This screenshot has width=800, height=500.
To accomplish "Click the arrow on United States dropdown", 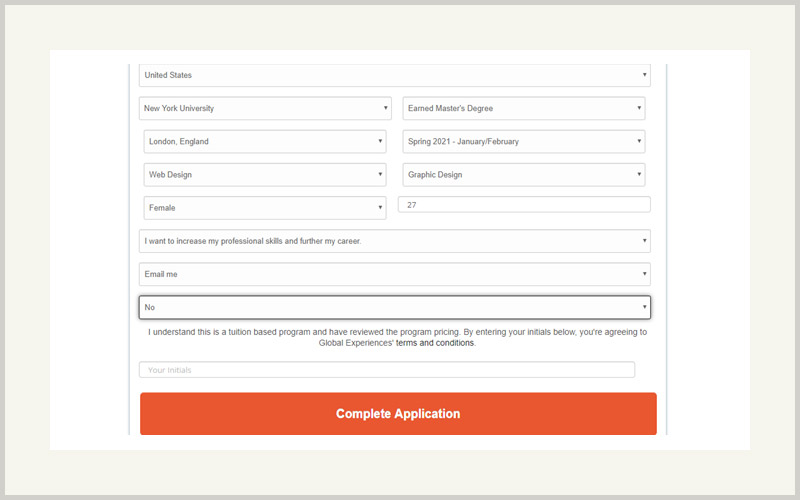I will point(644,74).
